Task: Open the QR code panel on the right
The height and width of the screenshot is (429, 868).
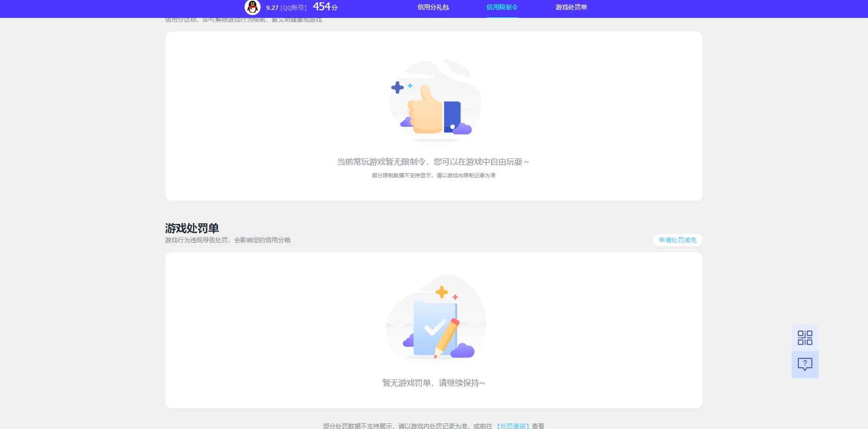Action: [805, 338]
